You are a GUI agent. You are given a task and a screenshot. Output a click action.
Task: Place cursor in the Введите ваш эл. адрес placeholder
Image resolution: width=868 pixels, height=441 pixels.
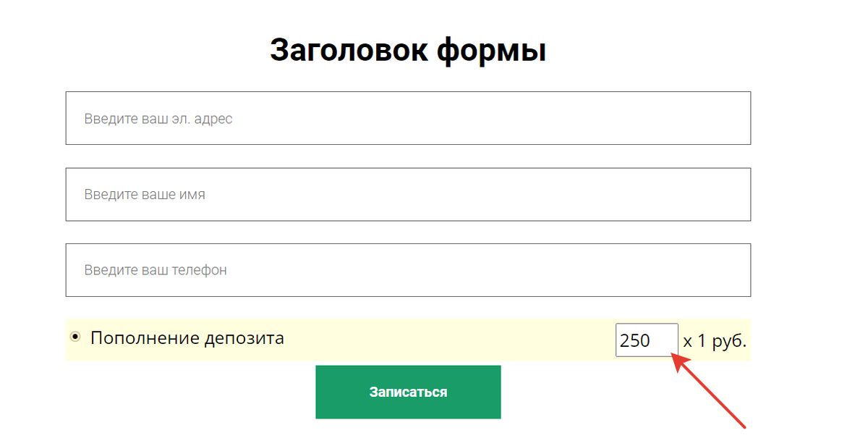[158, 118]
